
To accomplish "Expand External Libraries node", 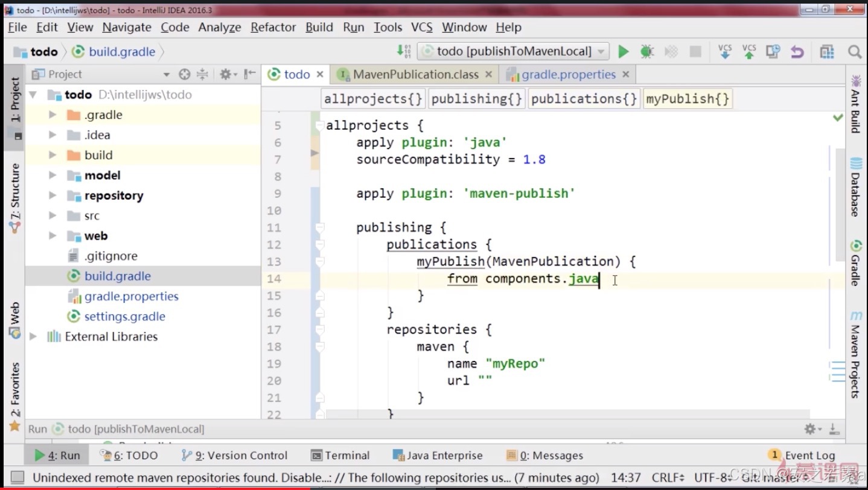I will pyautogui.click(x=34, y=337).
